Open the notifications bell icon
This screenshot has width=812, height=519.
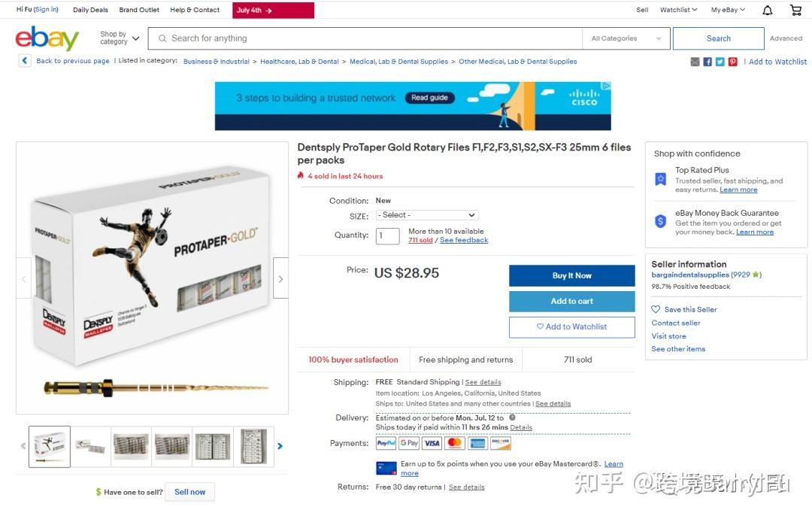pyautogui.click(x=768, y=10)
